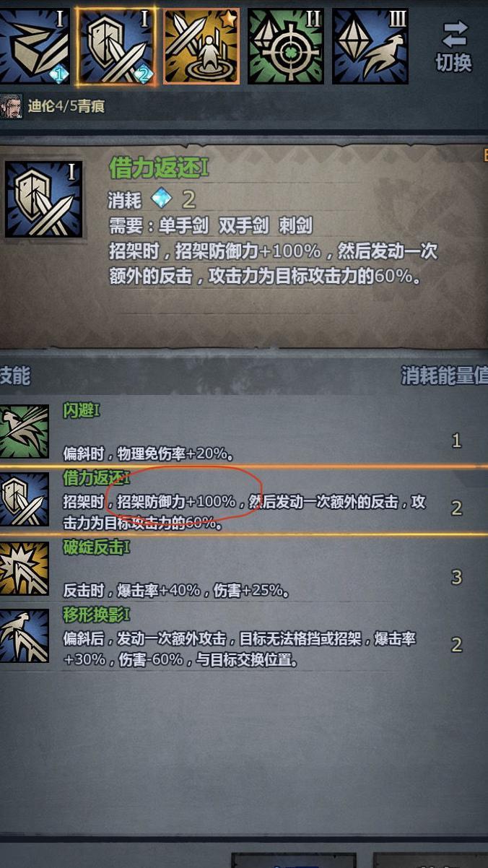Image resolution: width=488 pixels, height=868 pixels.
Task: Select the 移形换影I skill icon
Action: 24,635
